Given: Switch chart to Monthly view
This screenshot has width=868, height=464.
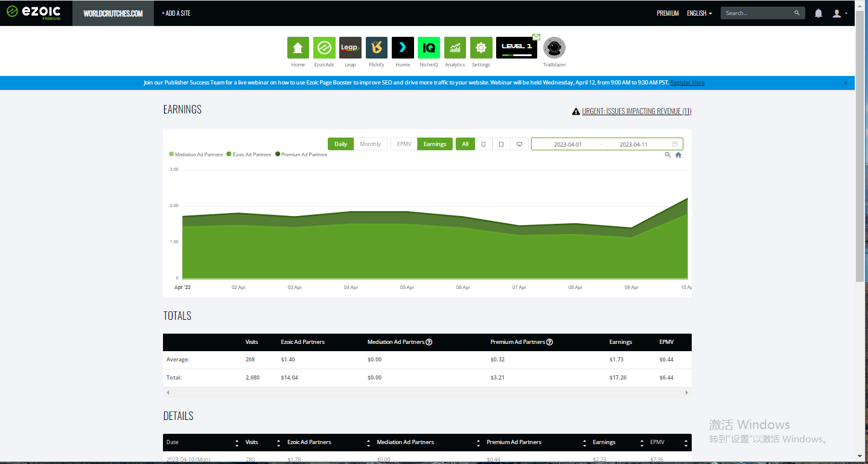Looking at the screenshot, I should (x=371, y=144).
